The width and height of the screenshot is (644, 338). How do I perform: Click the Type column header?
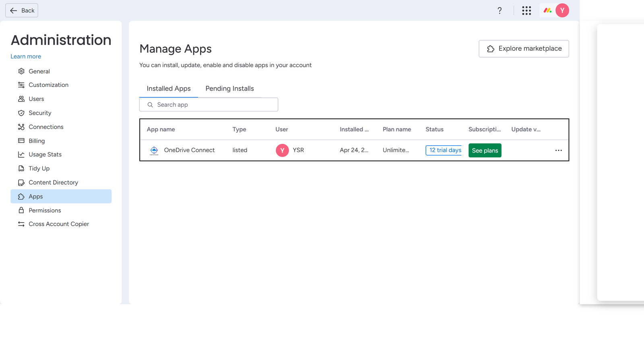[239, 129]
